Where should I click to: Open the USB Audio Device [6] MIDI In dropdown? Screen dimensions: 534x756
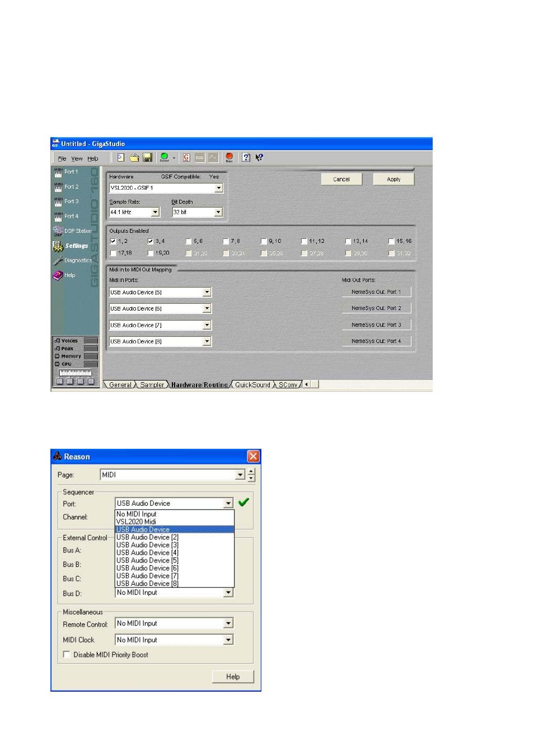pyautogui.click(x=207, y=308)
